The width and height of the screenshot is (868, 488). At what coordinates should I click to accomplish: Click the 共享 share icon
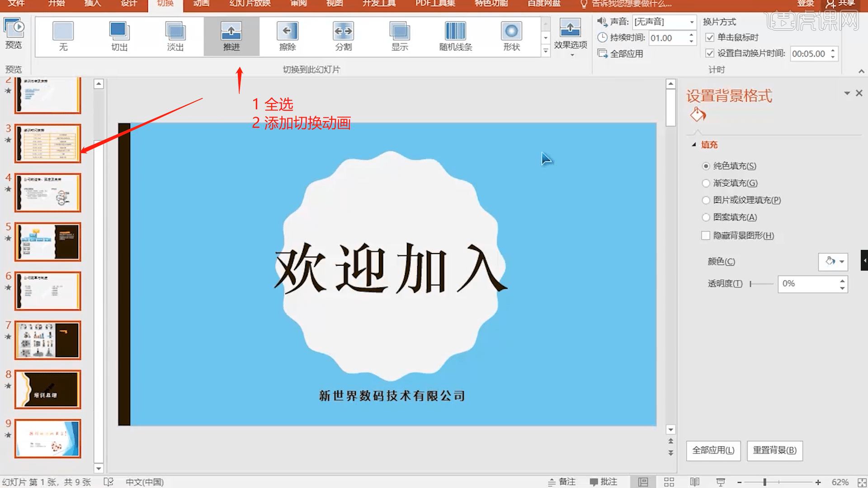830,4
